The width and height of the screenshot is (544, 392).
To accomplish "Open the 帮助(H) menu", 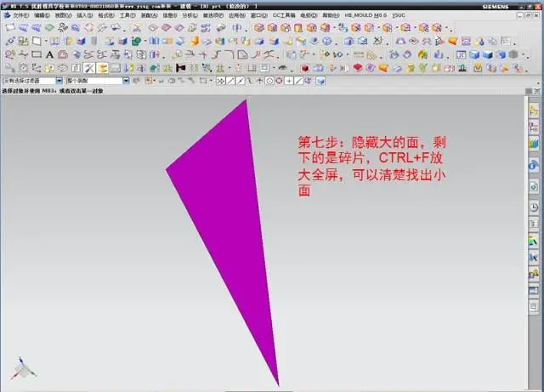I will 331,15.
